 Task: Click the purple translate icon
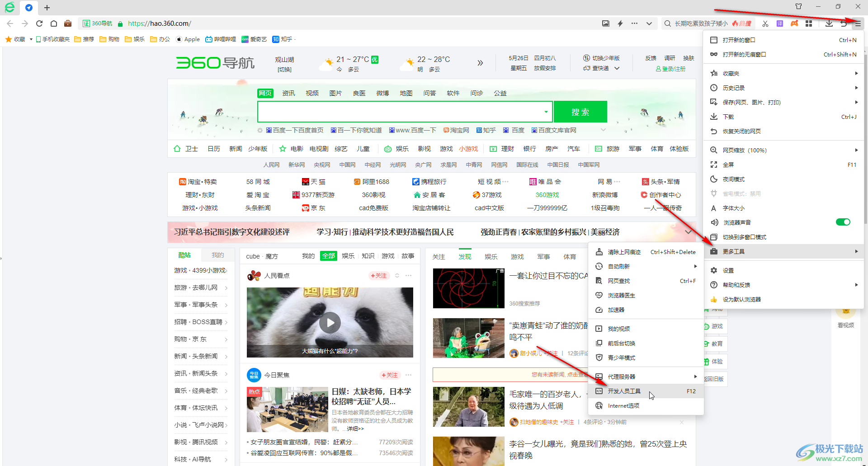click(x=780, y=24)
